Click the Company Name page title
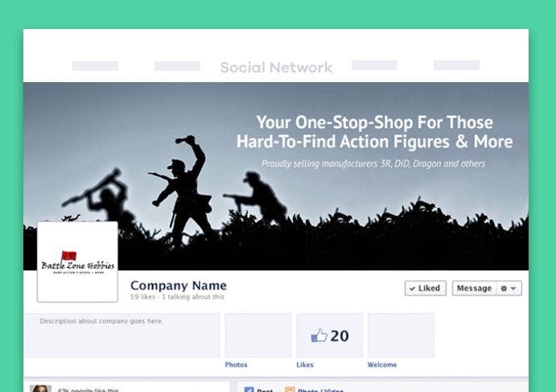This screenshot has height=392, width=556. click(179, 285)
